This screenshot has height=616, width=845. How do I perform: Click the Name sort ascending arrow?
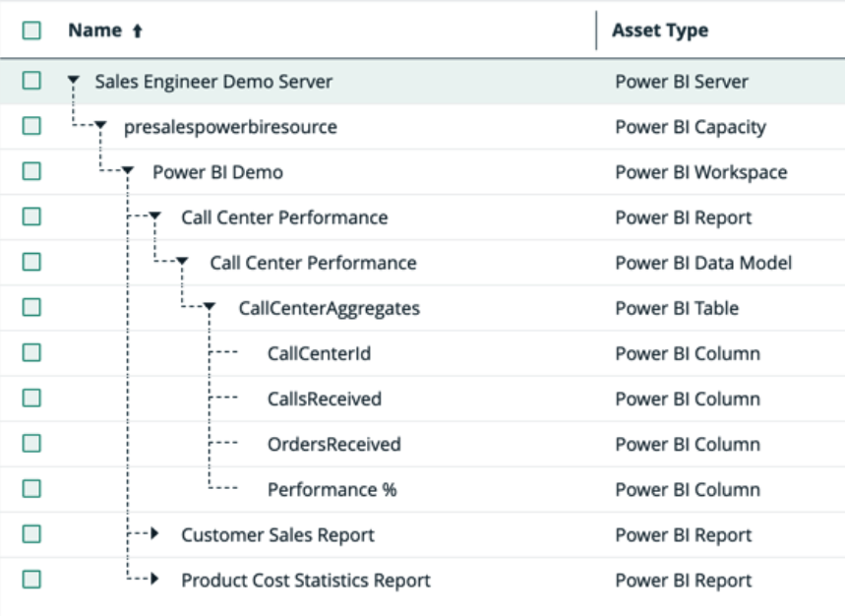coord(137,31)
